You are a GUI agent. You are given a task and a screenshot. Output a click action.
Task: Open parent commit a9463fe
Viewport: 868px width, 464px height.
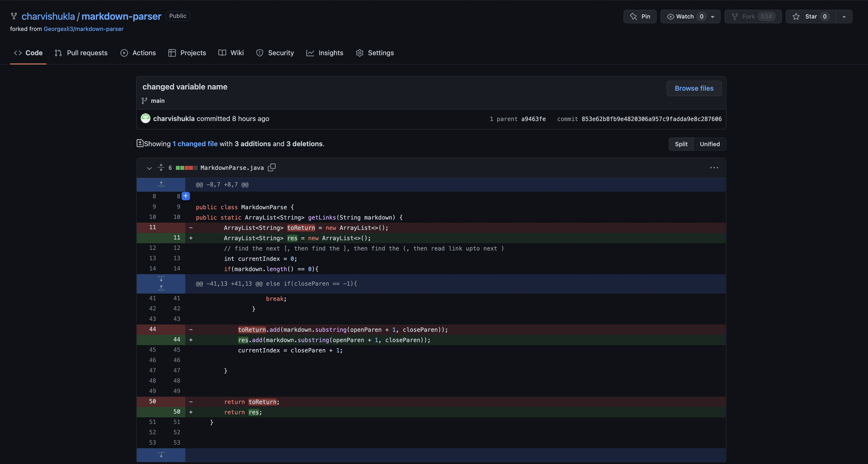(533, 119)
